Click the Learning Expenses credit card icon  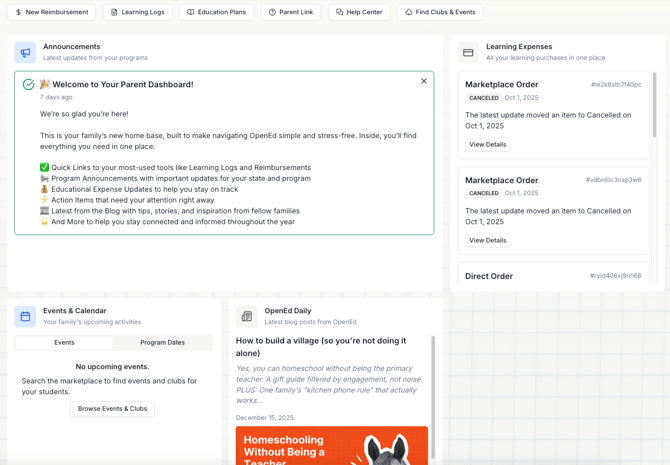click(x=468, y=52)
